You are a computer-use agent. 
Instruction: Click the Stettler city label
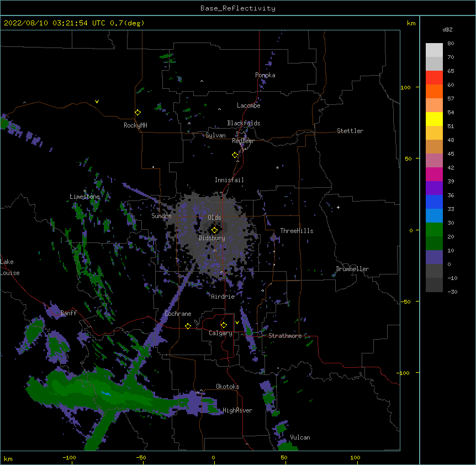[350, 131]
